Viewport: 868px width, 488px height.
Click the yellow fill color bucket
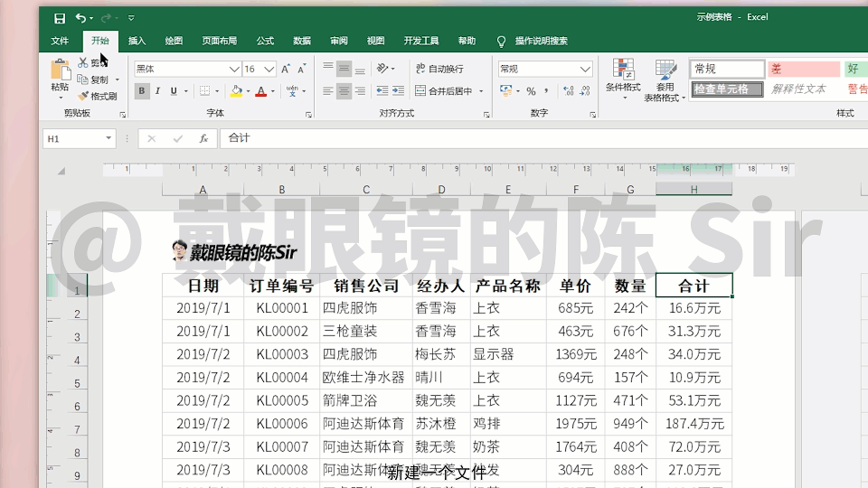coord(236,90)
